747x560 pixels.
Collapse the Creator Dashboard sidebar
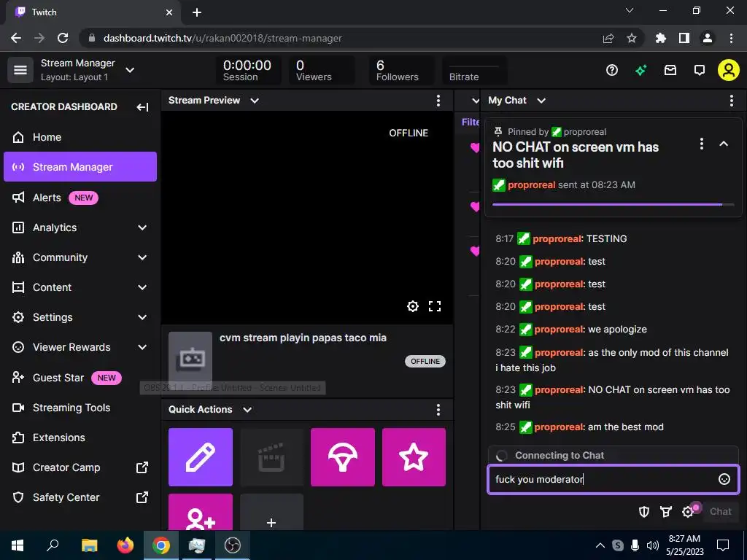tap(142, 106)
